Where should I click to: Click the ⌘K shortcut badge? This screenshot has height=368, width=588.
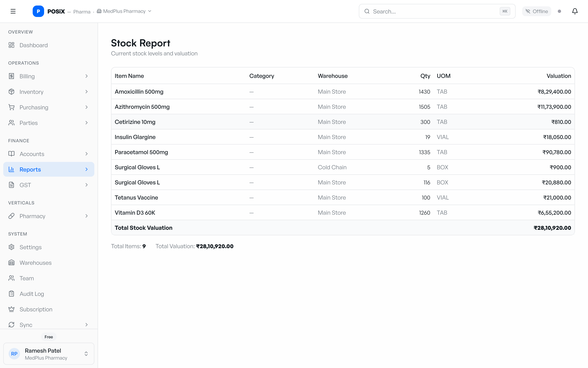[505, 11]
